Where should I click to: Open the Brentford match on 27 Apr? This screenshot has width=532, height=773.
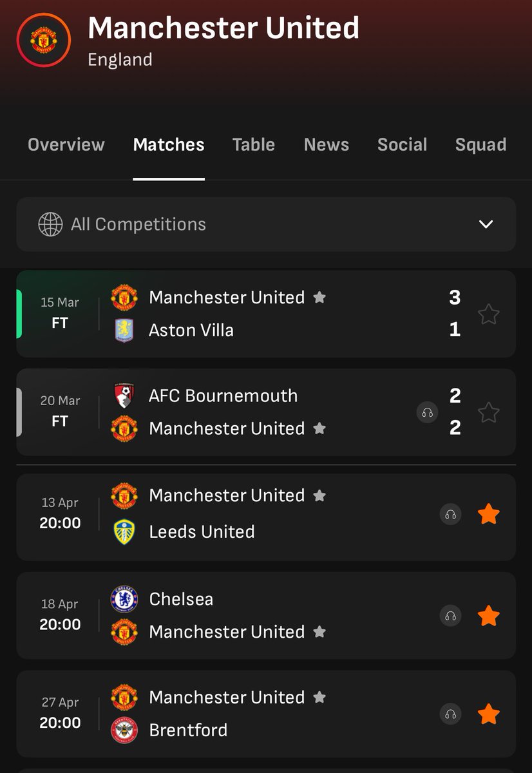tap(266, 714)
